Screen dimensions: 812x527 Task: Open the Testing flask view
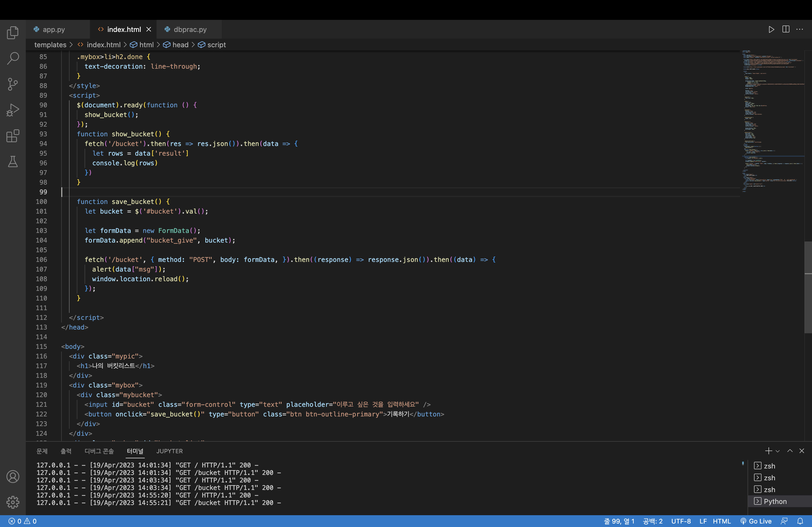pyautogui.click(x=13, y=162)
